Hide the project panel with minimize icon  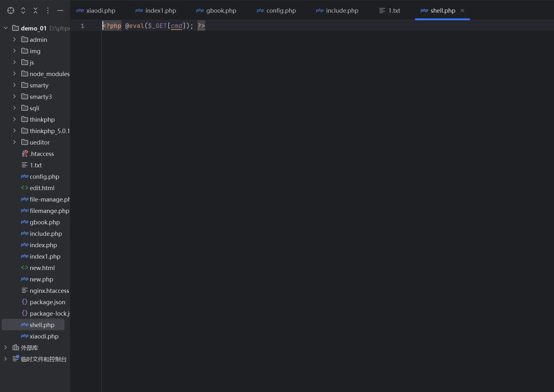[60, 10]
